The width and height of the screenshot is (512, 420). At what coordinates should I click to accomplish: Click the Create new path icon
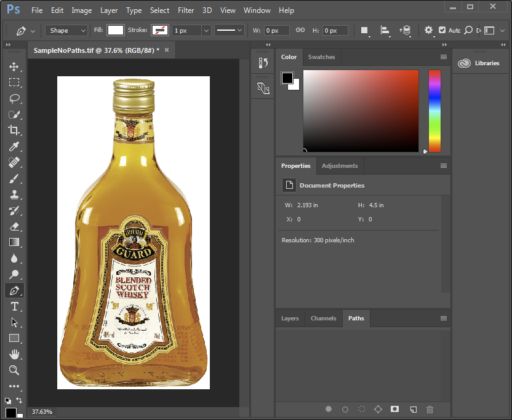pos(414,409)
